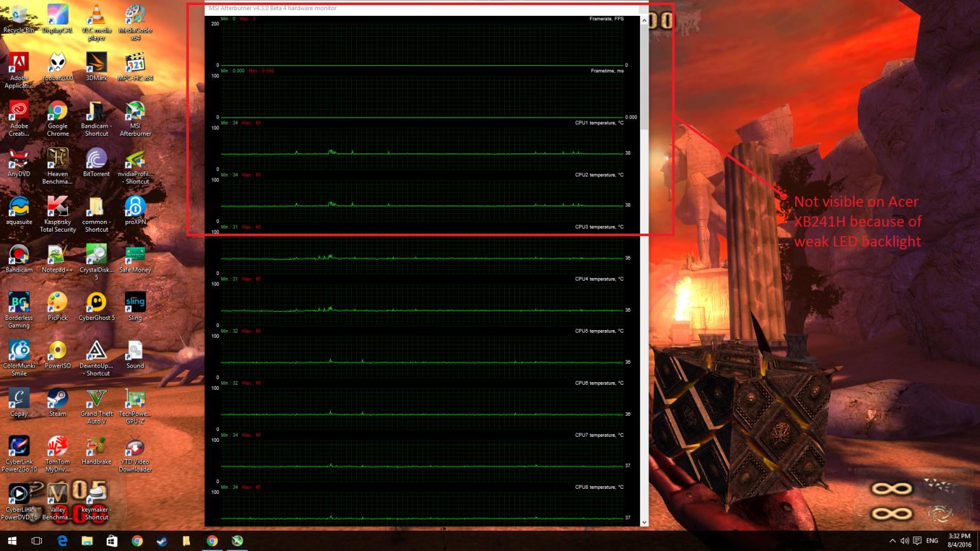Click the hardware monitor scrollbar down arrow
The width and height of the screenshot is (980, 551).
point(644,522)
